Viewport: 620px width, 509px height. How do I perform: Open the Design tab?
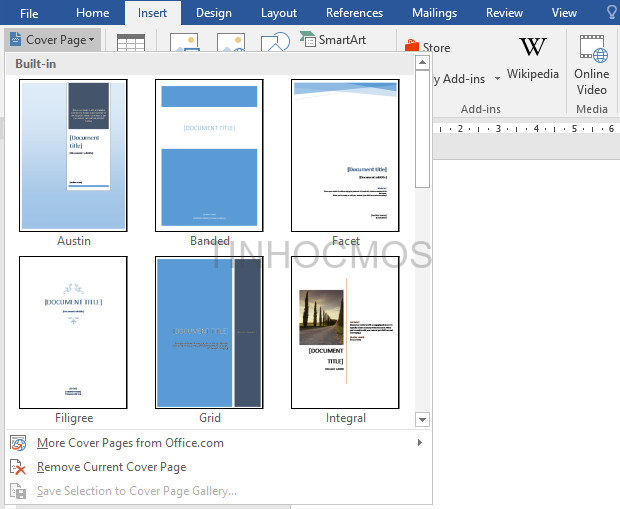point(214,13)
